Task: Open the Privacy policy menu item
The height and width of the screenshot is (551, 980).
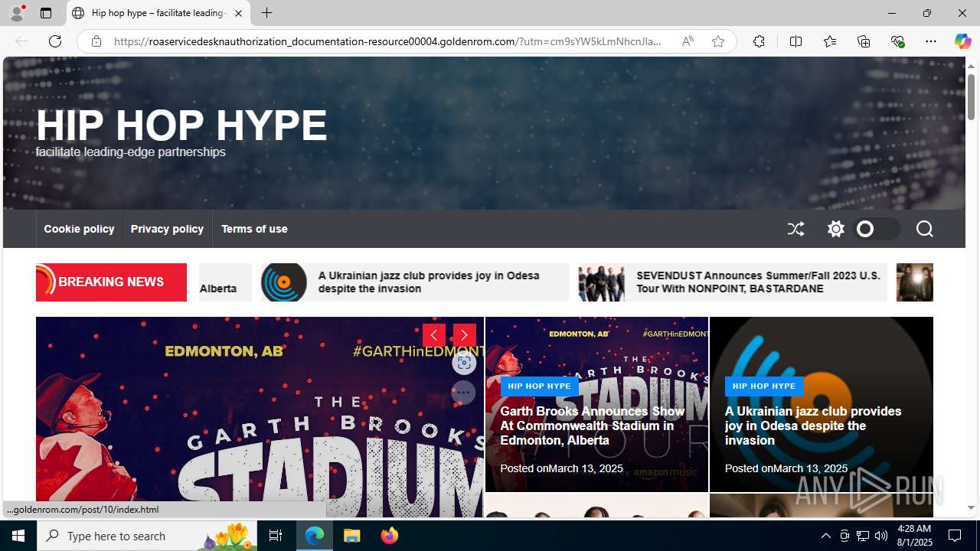Action: click(167, 229)
